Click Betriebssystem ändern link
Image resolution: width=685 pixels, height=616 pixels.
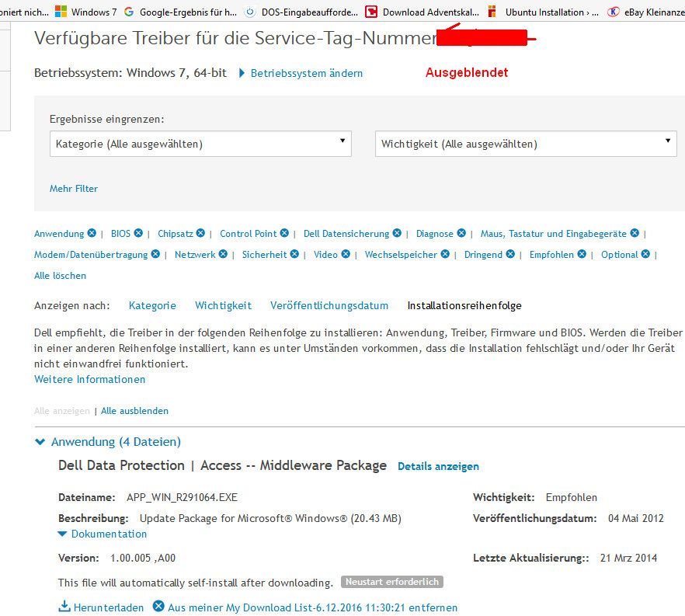[306, 73]
